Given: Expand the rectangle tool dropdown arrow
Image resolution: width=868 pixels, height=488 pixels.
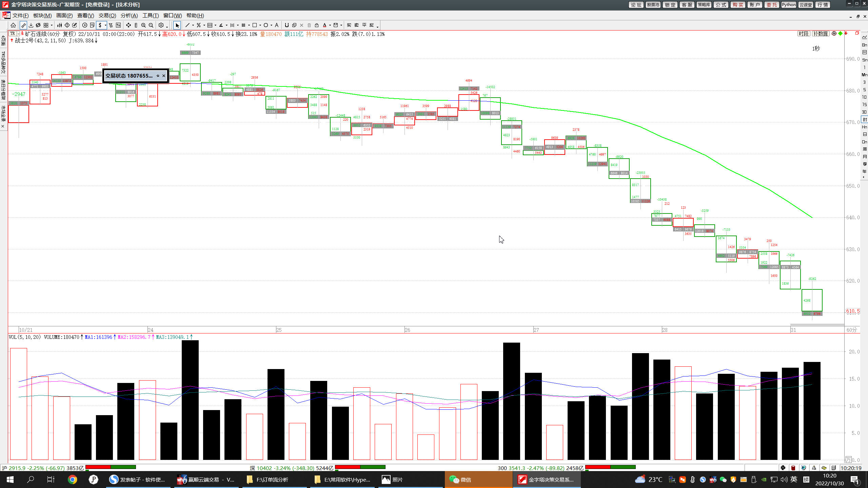Looking at the screenshot, I should coord(260,25).
